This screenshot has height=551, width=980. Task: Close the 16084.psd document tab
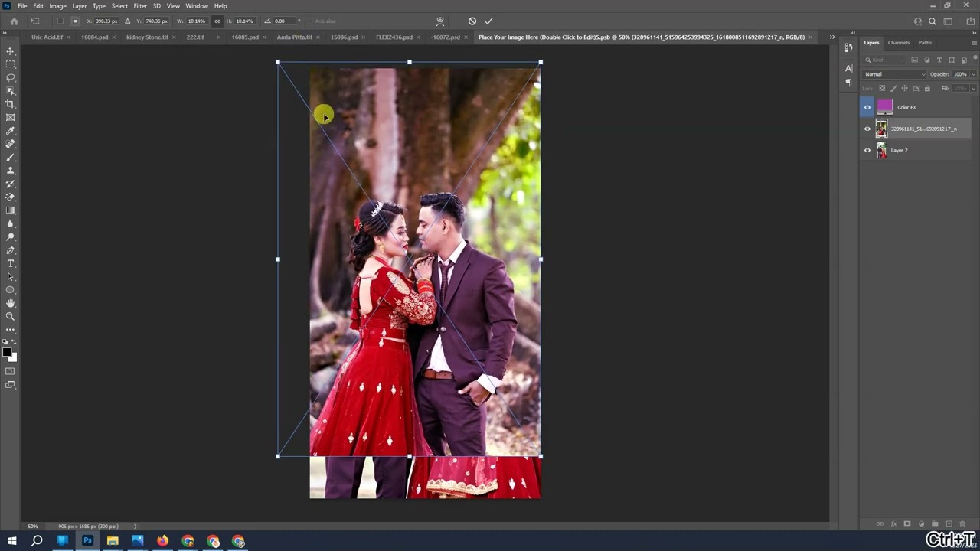pos(116,37)
